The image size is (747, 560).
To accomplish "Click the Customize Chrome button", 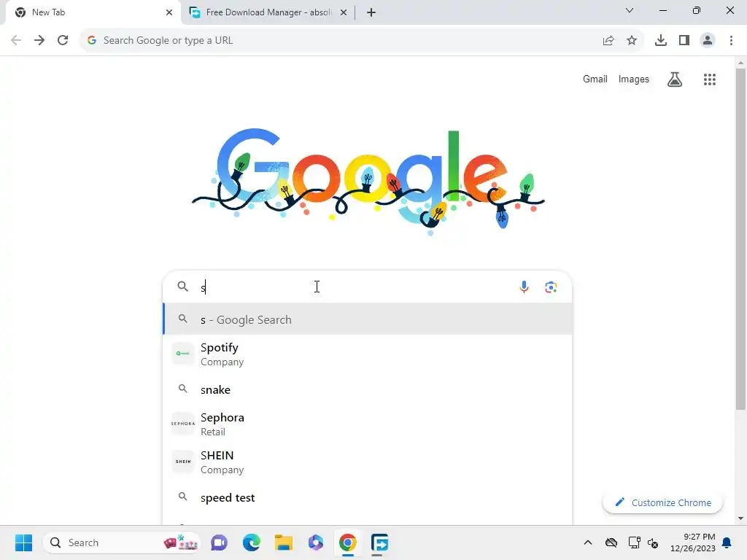I will tap(662, 502).
